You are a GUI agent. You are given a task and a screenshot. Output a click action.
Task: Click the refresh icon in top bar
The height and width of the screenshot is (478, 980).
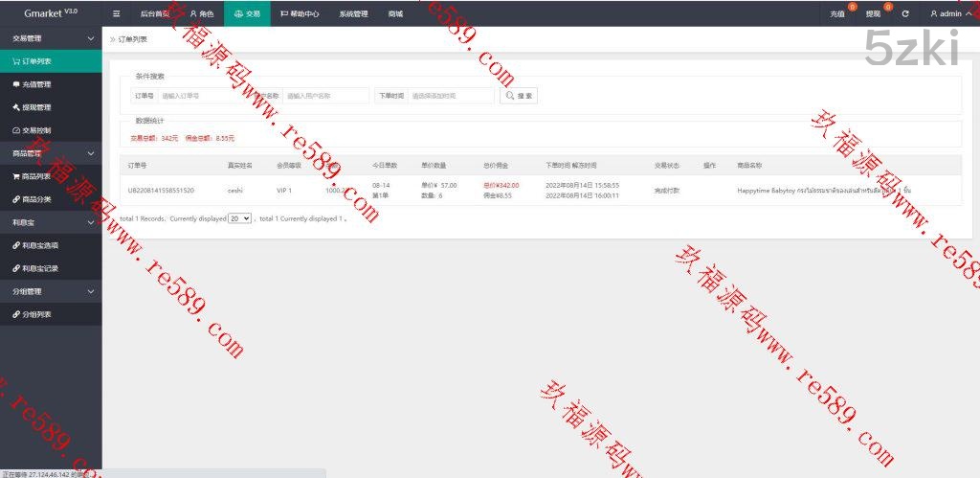[x=904, y=13]
